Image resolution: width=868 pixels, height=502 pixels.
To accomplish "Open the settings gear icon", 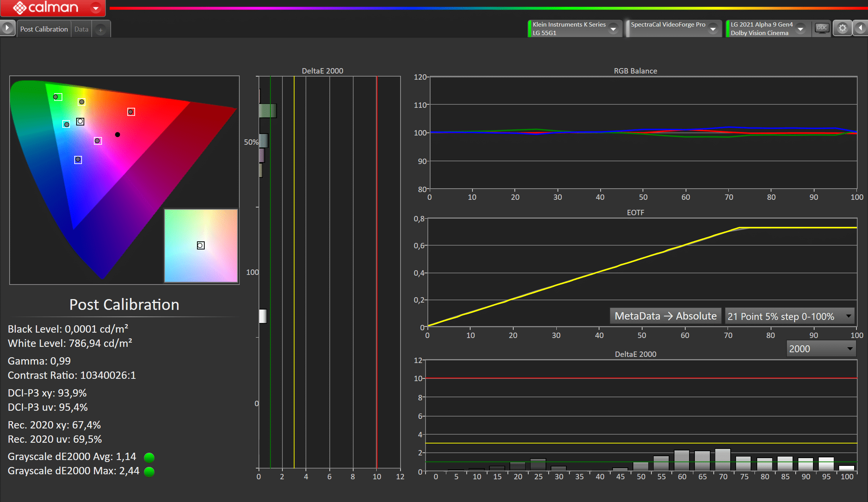I will pos(842,28).
